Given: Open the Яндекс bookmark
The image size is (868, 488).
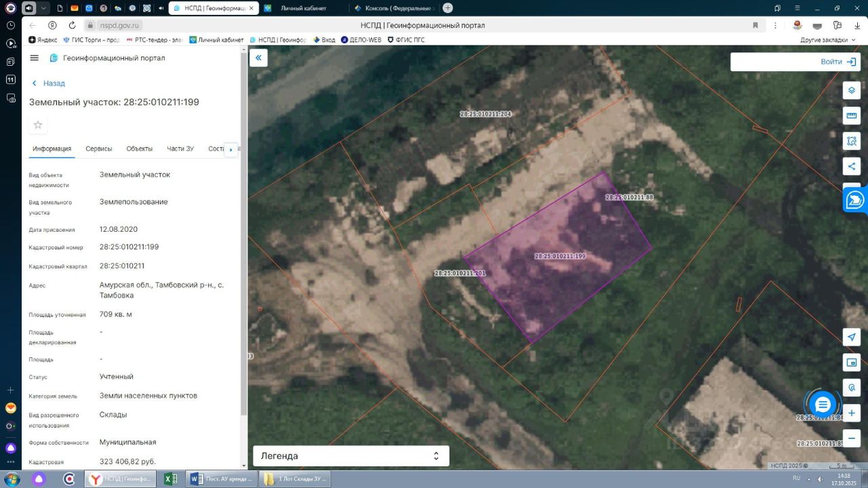Looking at the screenshot, I should 43,40.
